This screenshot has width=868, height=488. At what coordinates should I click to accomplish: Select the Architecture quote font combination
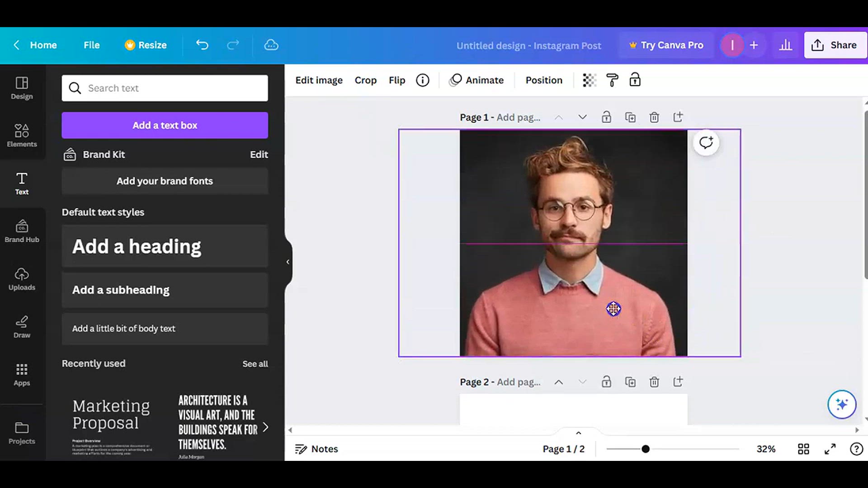pos(217,427)
